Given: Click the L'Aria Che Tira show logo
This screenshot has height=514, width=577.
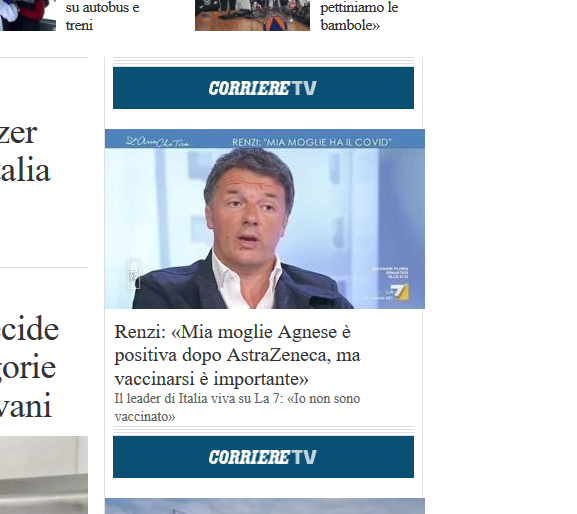Looking at the screenshot, I should [x=158, y=142].
